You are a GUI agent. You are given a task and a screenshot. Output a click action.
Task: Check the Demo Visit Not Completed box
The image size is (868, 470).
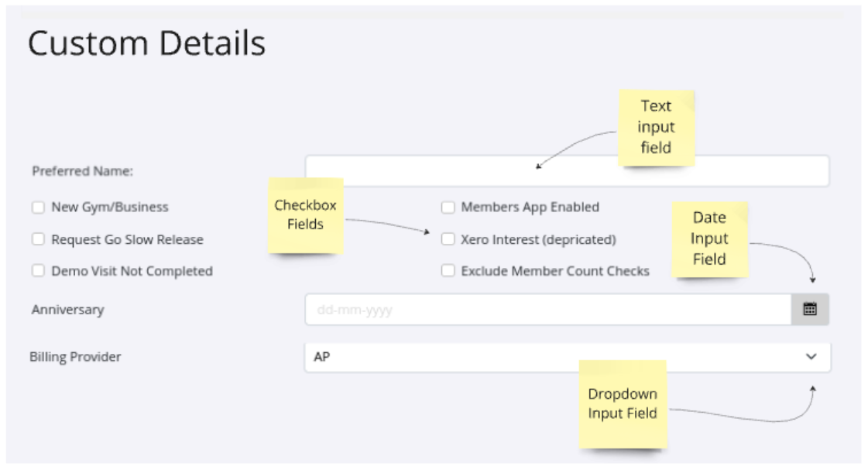(38, 271)
